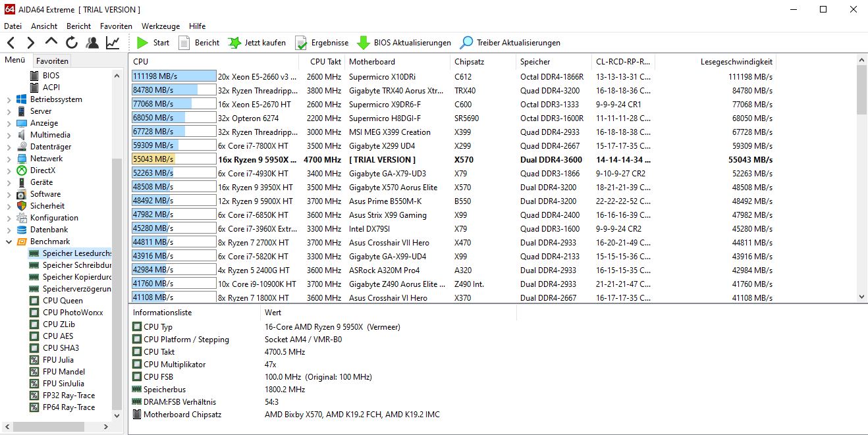Image resolution: width=868 pixels, height=435 pixels.
Task: Open the Ansicht menu
Action: click(44, 26)
